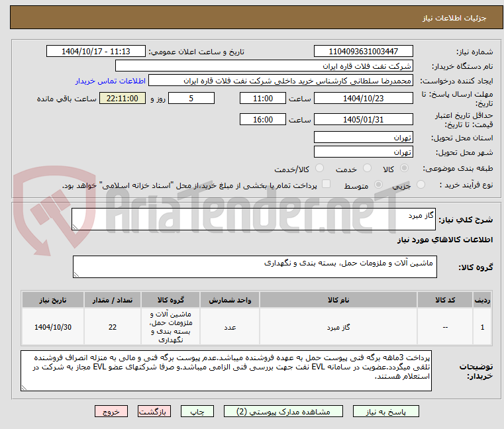Open مشاهده مدارک پیوستی (2) button
Viewport: 504px width, 429px height.
coord(283,411)
